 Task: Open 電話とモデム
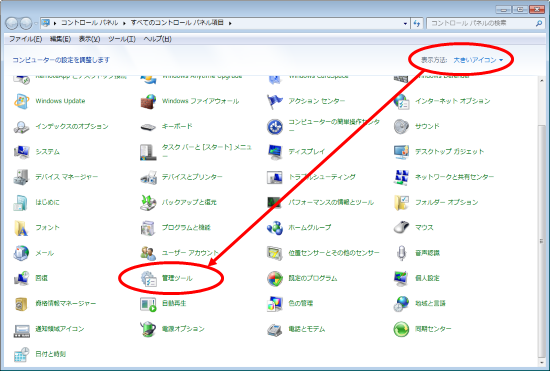(296, 329)
